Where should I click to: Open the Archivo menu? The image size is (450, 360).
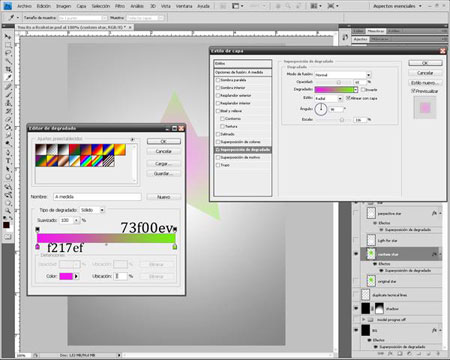point(24,6)
